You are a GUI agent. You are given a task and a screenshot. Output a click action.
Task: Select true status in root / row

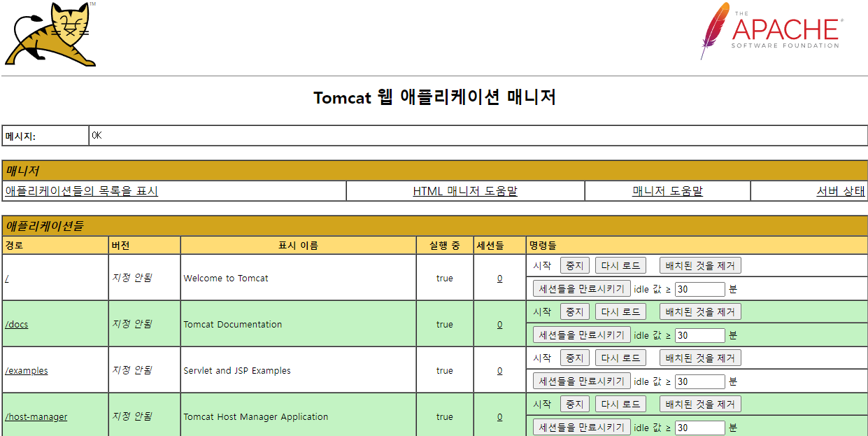445,278
